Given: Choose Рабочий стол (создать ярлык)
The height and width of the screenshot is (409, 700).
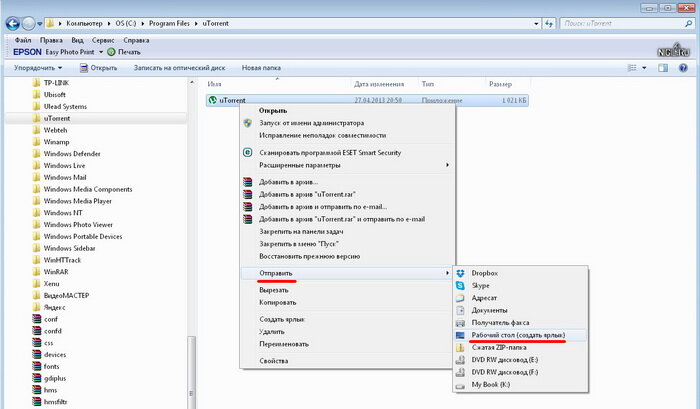Looking at the screenshot, I should click(520, 335).
